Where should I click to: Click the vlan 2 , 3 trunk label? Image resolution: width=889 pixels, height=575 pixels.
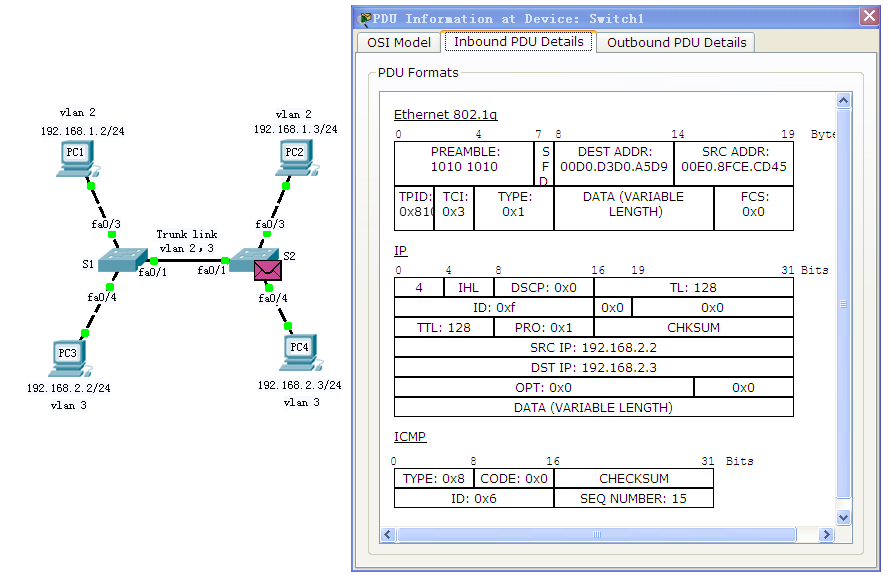[187, 248]
